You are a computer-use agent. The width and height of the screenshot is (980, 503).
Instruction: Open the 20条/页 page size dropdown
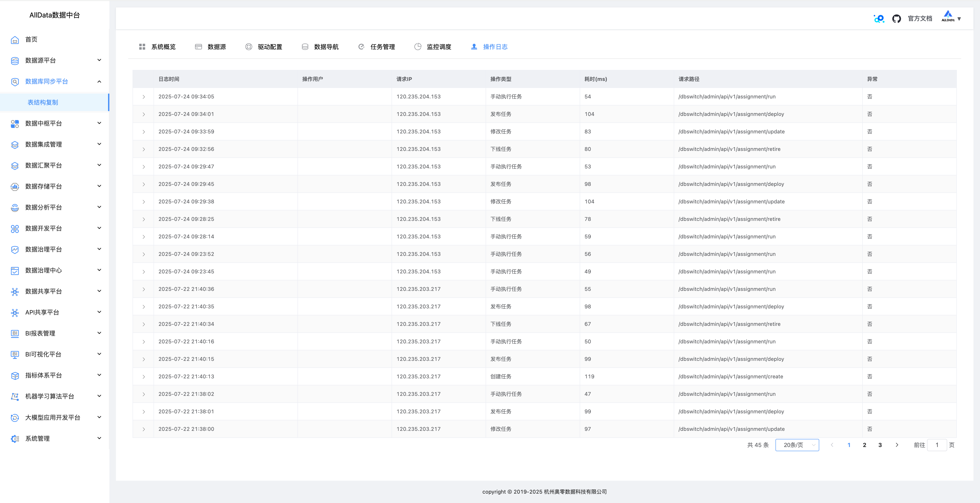[797, 445]
